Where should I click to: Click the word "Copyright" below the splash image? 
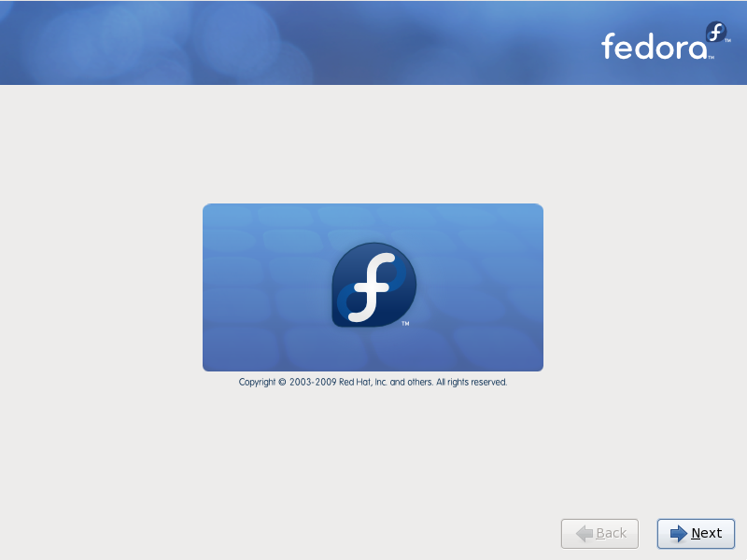pos(258,382)
